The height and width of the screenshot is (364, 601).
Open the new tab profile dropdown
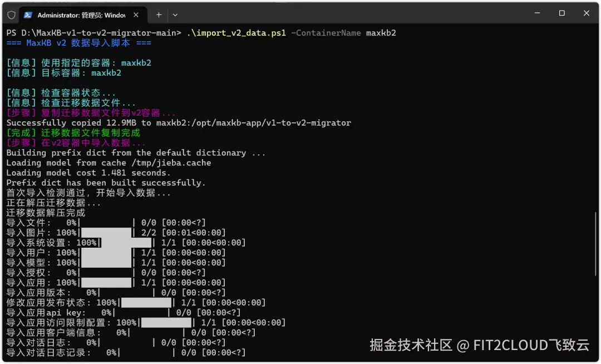click(175, 15)
